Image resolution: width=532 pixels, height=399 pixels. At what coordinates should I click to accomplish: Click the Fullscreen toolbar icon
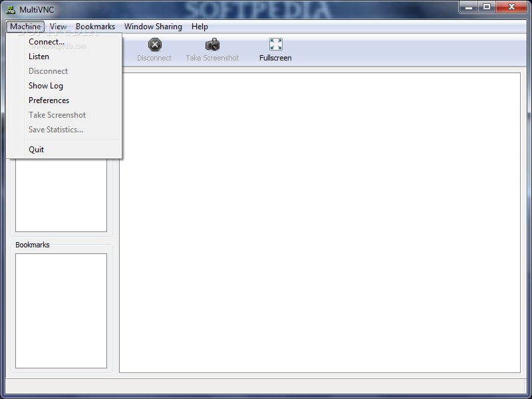point(275,45)
